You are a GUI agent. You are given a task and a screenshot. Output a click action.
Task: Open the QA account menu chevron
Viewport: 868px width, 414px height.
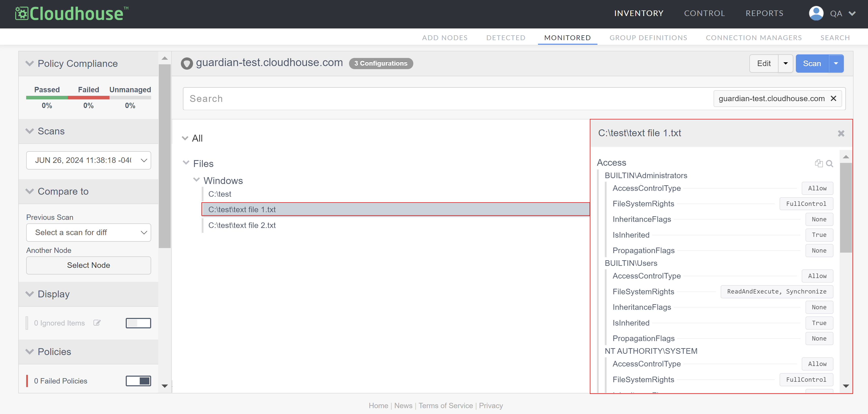click(x=852, y=13)
